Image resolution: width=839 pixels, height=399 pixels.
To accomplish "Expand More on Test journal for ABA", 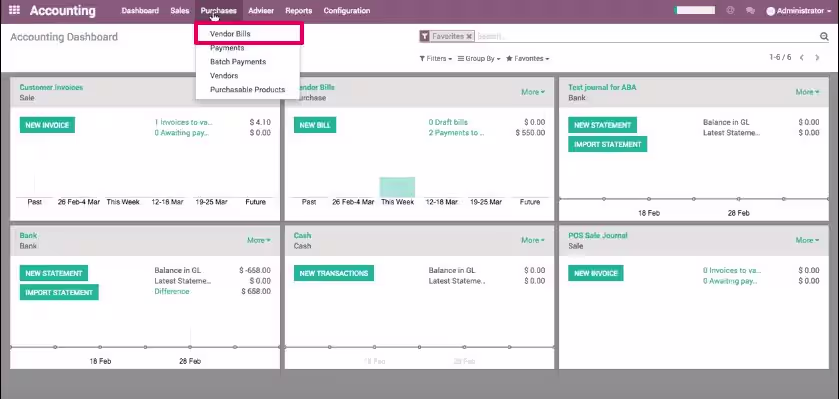I will (807, 92).
